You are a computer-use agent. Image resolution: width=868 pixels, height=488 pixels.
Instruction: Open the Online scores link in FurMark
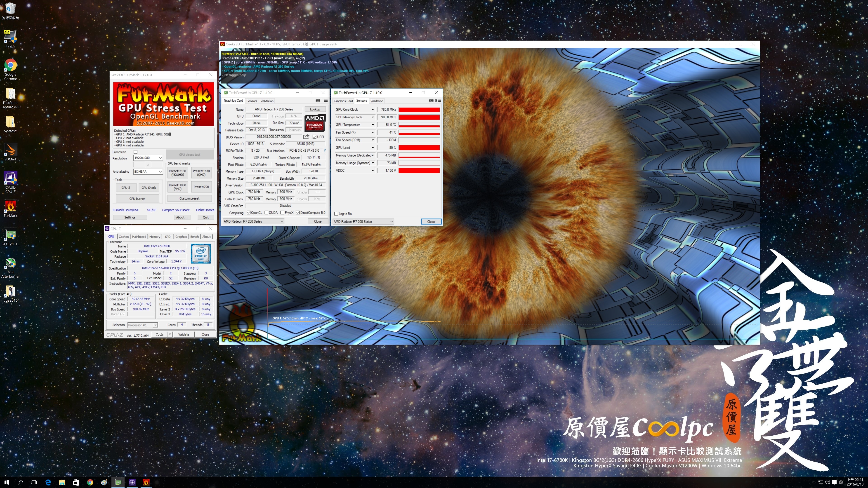(205, 210)
